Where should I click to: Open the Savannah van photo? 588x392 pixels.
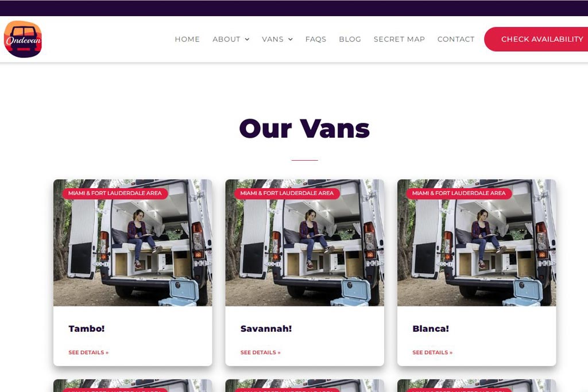(x=304, y=242)
